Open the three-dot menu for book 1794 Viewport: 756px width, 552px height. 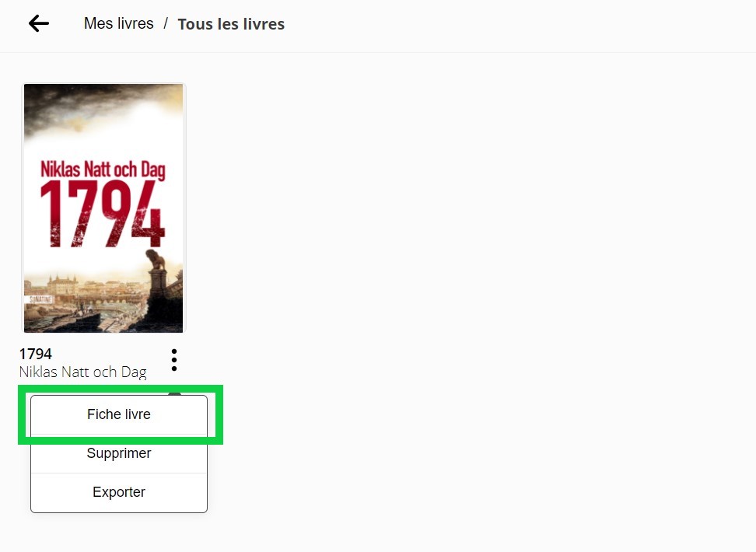coord(174,360)
